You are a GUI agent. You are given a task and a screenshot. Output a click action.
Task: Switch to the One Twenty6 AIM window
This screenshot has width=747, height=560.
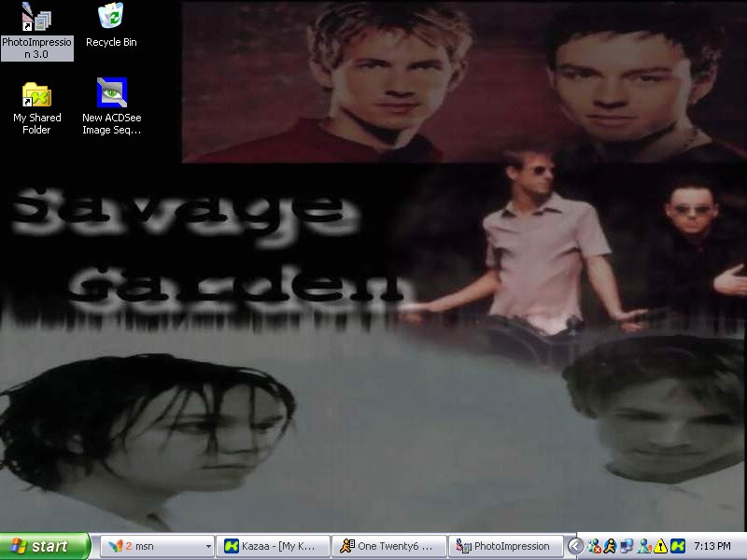point(388,546)
